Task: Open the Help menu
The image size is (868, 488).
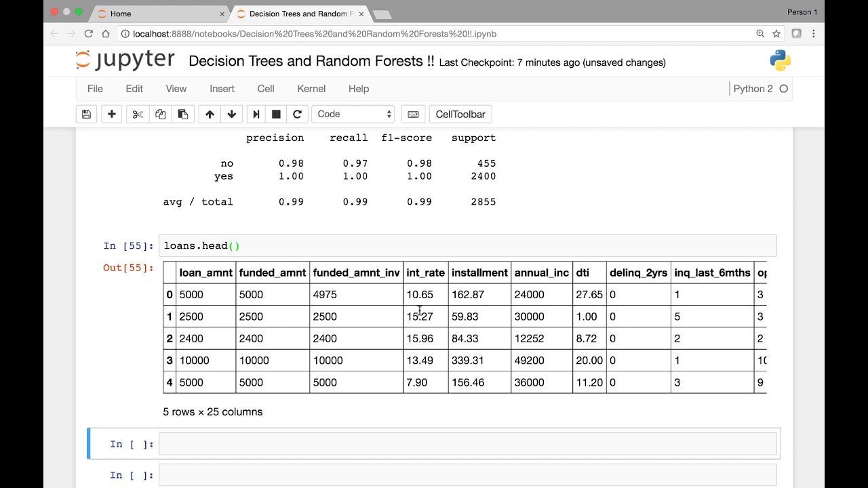Action: pyautogui.click(x=359, y=89)
